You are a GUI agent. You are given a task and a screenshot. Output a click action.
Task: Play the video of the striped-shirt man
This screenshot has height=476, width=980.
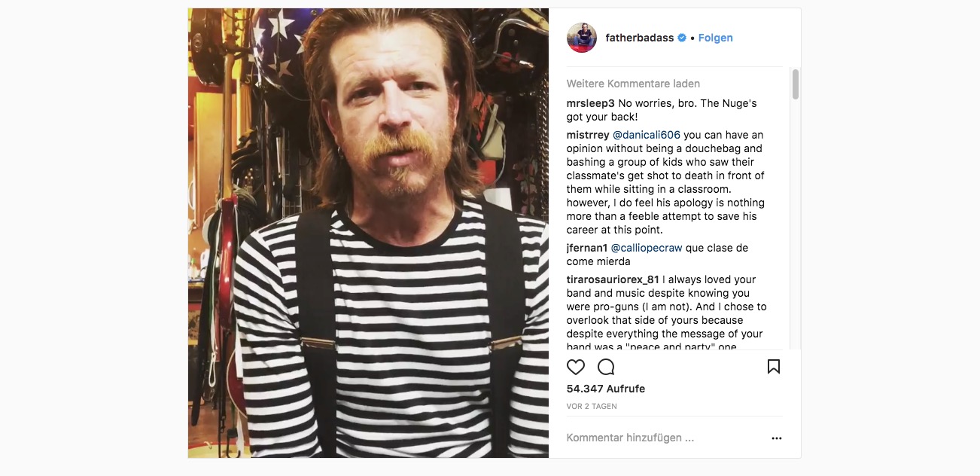click(368, 233)
